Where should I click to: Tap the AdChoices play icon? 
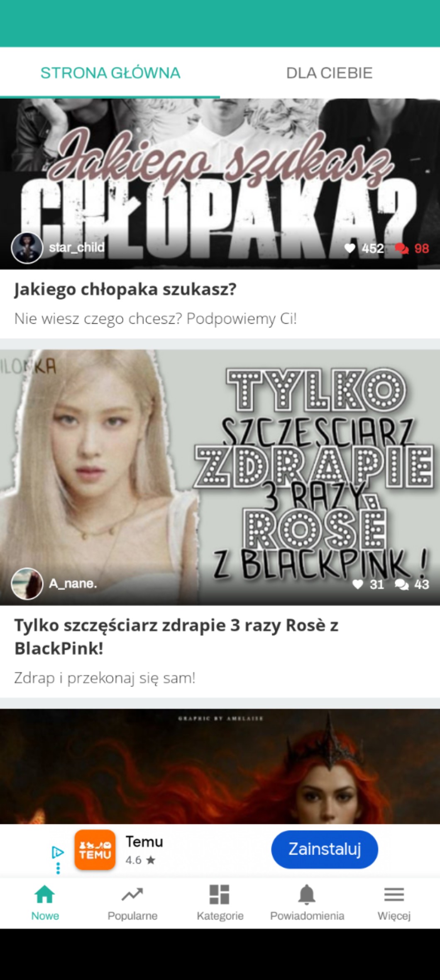58,852
